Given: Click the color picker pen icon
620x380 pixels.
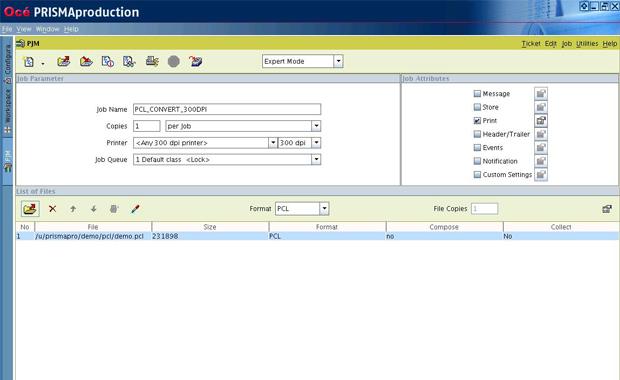Looking at the screenshot, I should 135,208.
